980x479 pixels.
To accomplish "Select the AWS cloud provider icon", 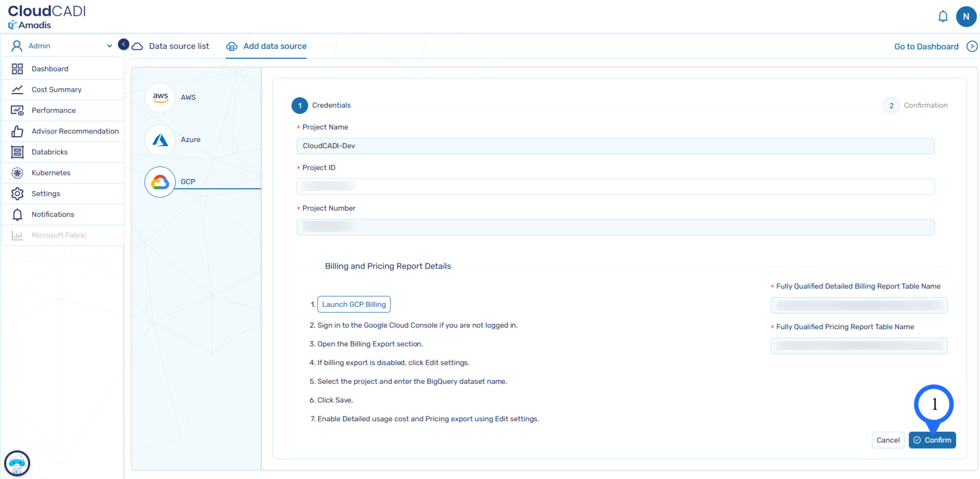I will pyautogui.click(x=160, y=97).
